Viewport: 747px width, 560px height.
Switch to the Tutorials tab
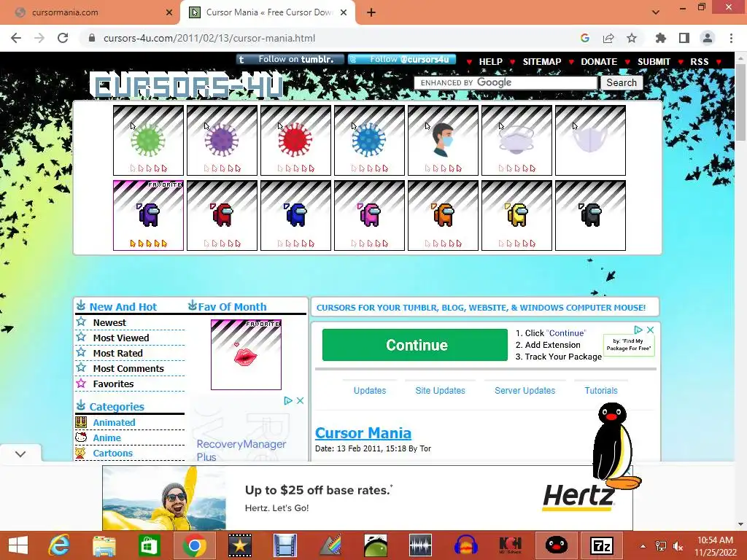[x=601, y=391]
